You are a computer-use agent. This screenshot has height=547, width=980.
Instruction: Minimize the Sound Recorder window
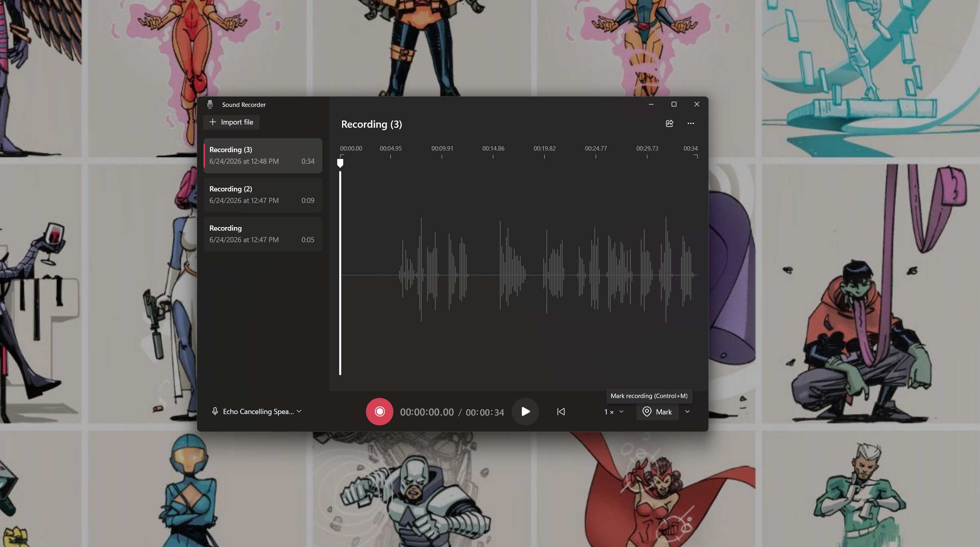coord(651,104)
